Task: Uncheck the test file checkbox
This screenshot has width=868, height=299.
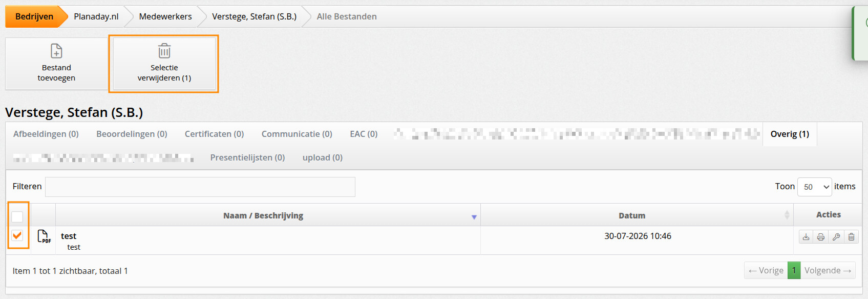Action: [x=17, y=235]
